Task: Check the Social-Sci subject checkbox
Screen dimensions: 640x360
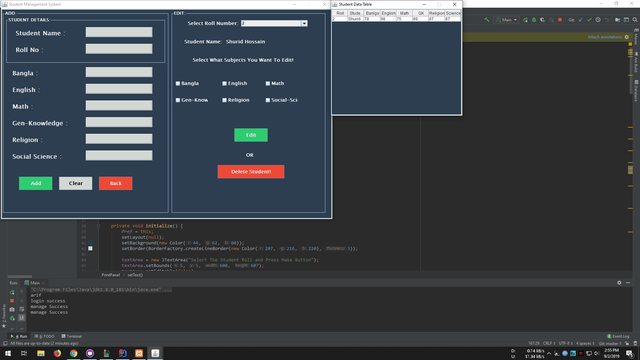Action: click(x=268, y=100)
